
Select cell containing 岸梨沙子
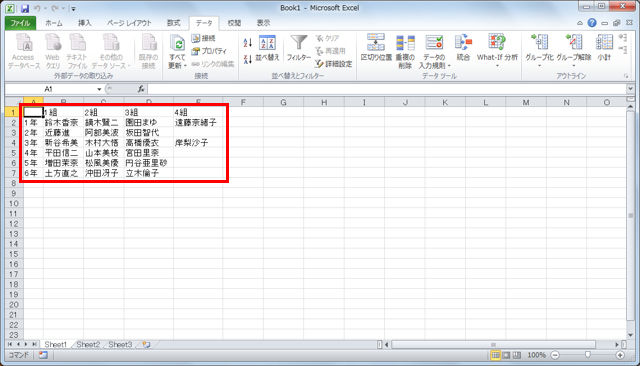tap(198, 143)
